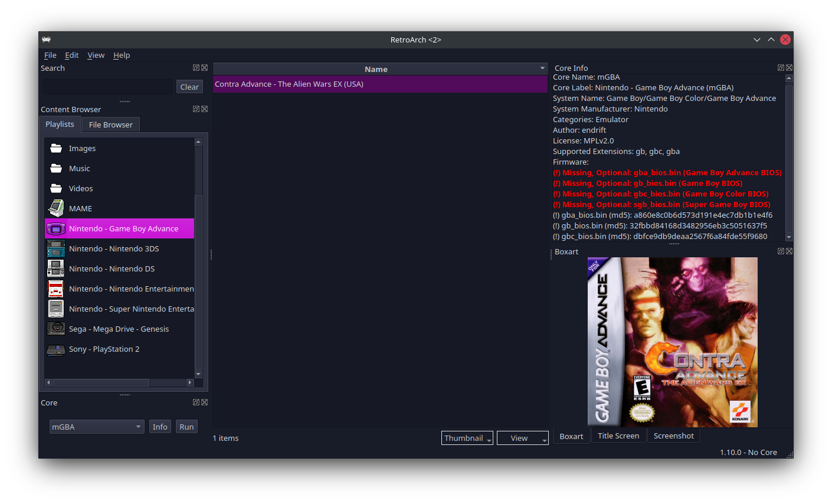Float the Core panel
Viewport: 832px width, 504px height.
196,402
